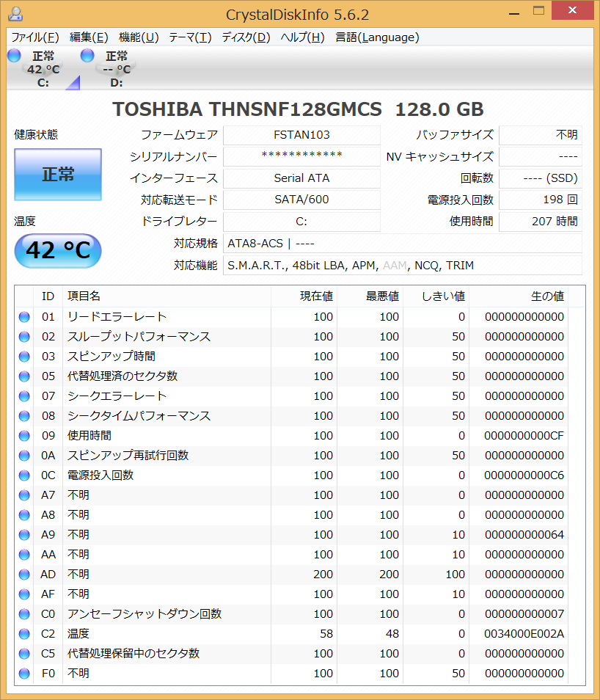Click status orb for row 0C 電源投入回数
600x700 pixels.
tap(24, 475)
